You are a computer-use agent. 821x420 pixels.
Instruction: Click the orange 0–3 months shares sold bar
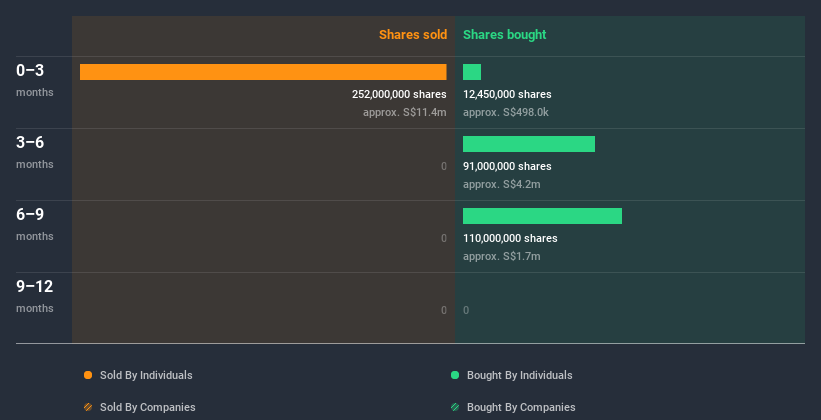point(263,72)
